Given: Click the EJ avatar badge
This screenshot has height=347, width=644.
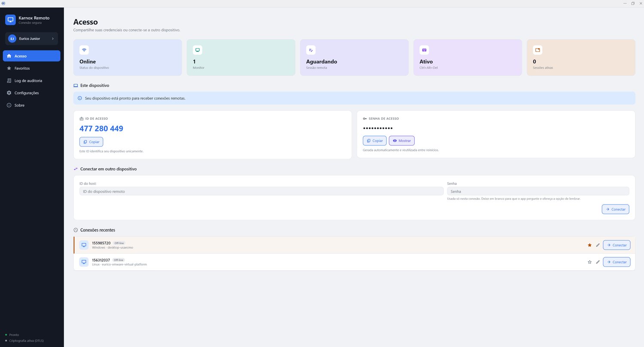Looking at the screenshot, I should 12,39.
